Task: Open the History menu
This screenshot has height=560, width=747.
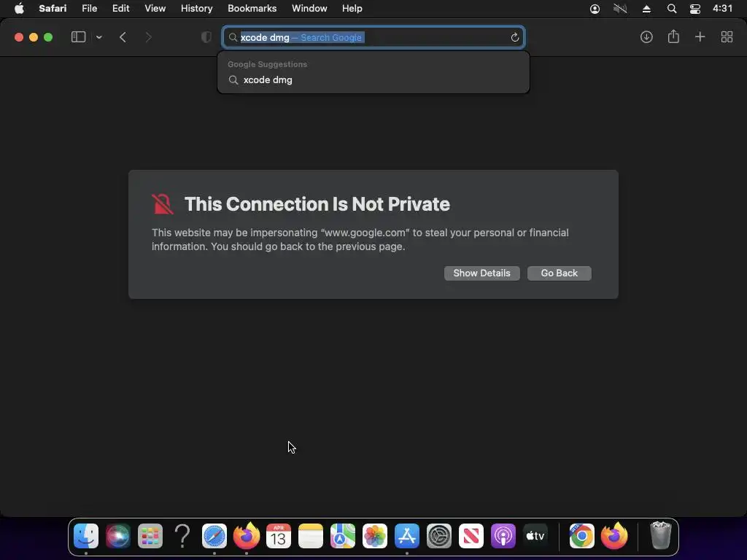Action: coord(196,9)
